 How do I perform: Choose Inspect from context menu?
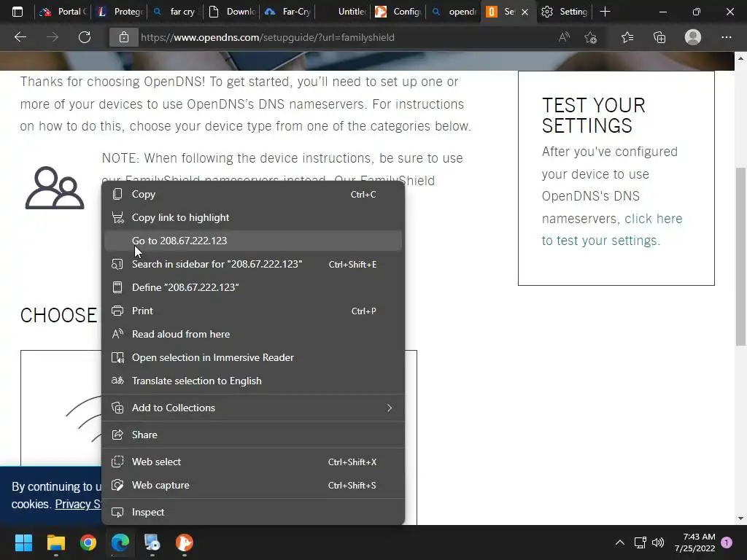pos(253,512)
